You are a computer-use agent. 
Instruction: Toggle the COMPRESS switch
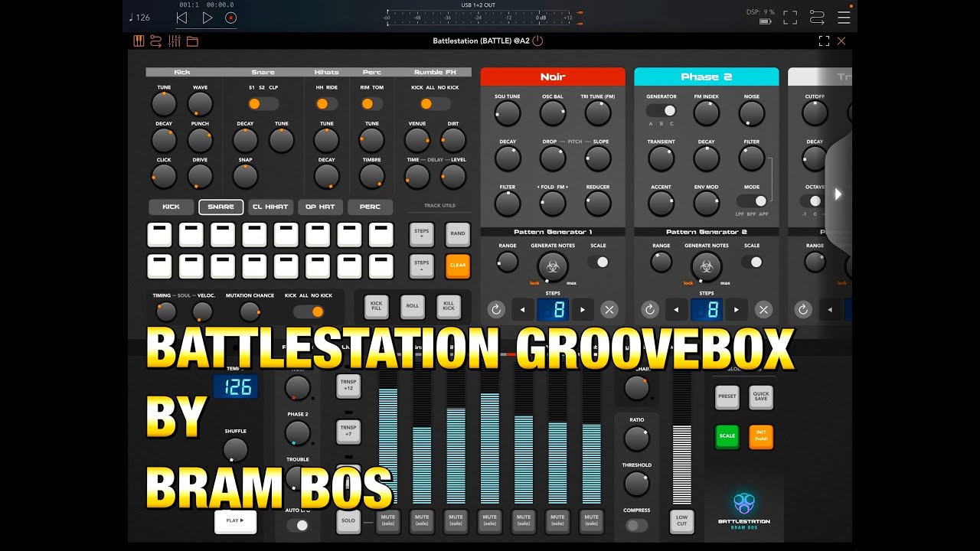point(637,525)
